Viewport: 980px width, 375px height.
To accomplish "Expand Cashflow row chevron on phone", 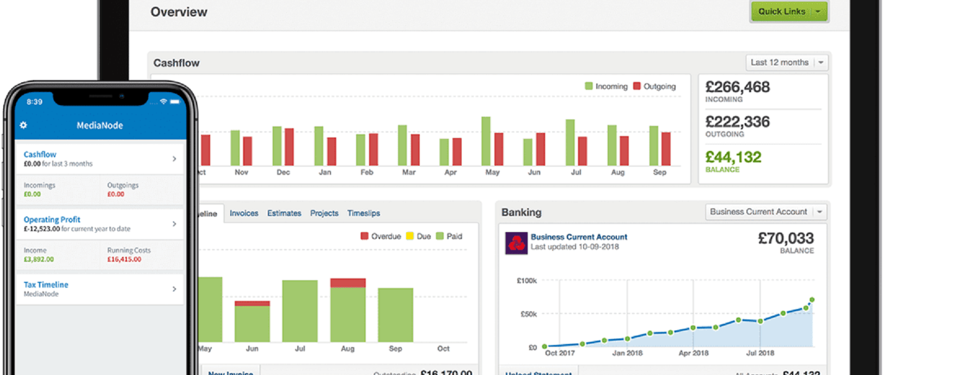I will tap(174, 159).
